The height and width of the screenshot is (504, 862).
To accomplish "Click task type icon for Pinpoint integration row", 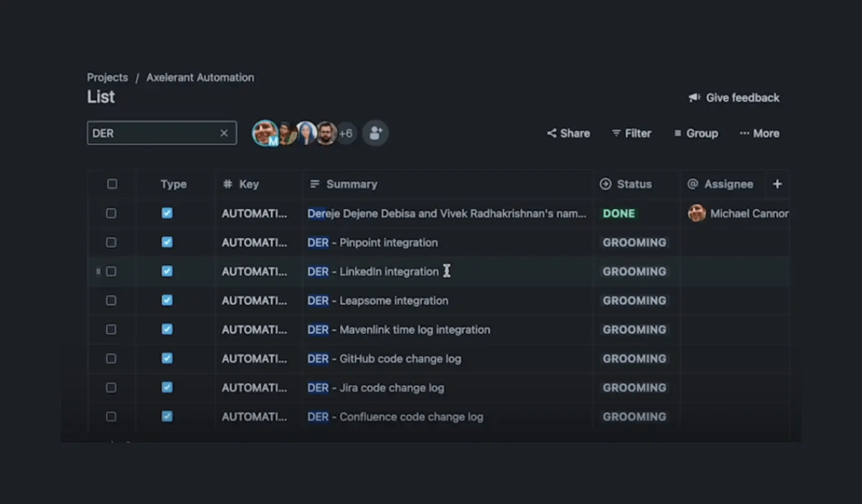I will (x=167, y=243).
